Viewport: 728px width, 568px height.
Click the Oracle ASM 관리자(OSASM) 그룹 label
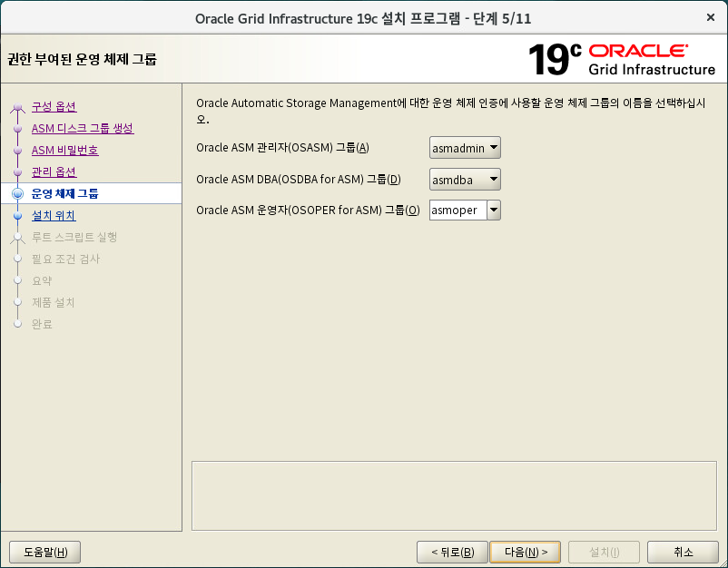[282, 148]
